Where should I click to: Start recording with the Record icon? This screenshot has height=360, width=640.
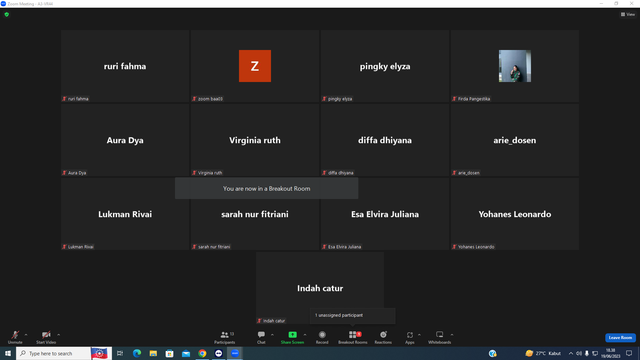click(322, 337)
